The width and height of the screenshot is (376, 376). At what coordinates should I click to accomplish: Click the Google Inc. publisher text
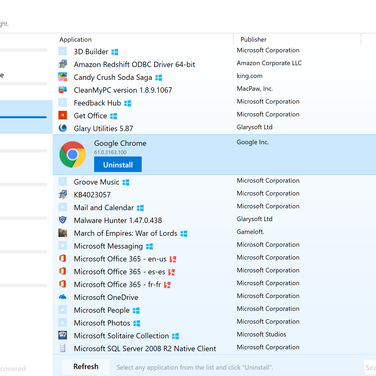[x=253, y=142]
